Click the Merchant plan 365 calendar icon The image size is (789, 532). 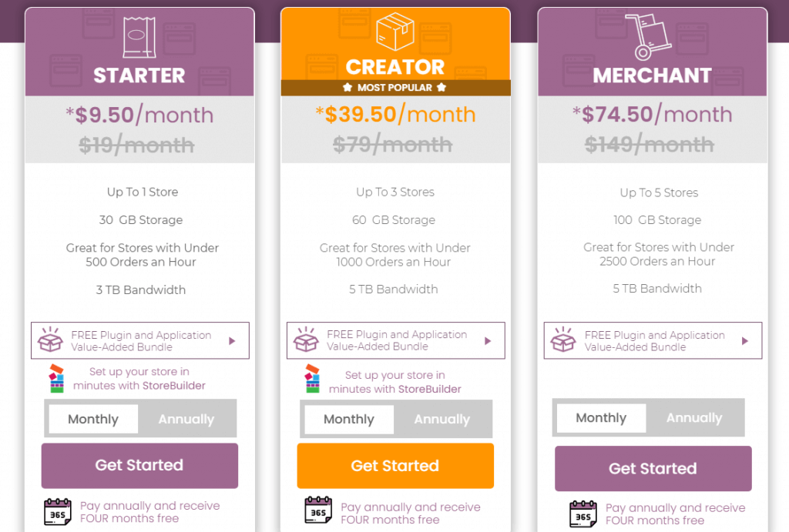583,514
